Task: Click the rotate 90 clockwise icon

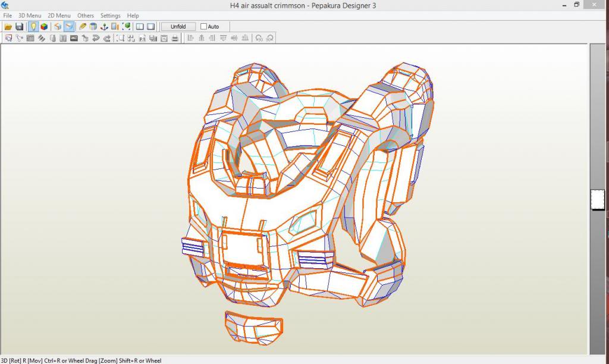Action: pos(269,38)
